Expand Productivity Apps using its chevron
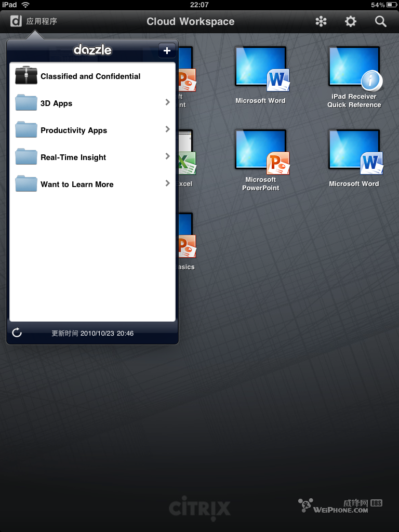The width and height of the screenshot is (399, 532). pyautogui.click(x=167, y=129)
